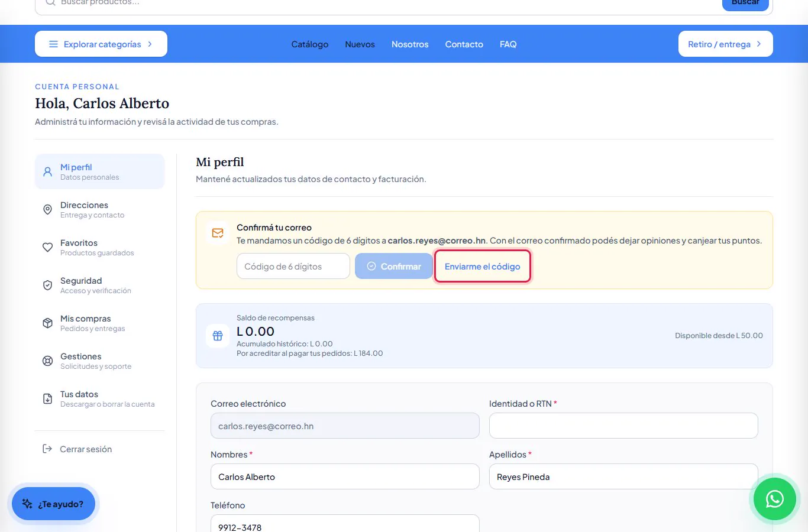
Task: Expand Retiro / entrega with its chevron
Action: point(759,44)
